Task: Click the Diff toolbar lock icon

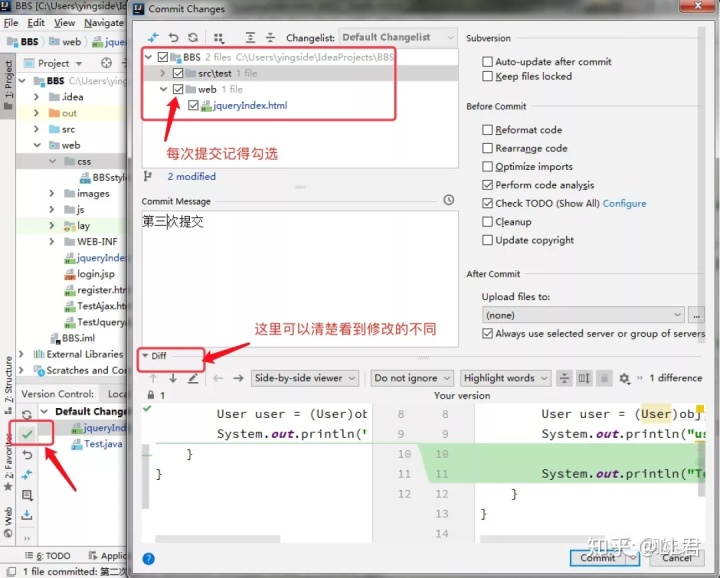Action: point(604,378)
